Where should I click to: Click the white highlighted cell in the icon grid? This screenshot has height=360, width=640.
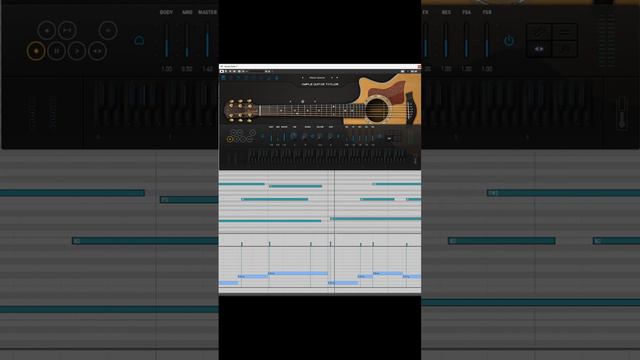click(x=389, y=138)
